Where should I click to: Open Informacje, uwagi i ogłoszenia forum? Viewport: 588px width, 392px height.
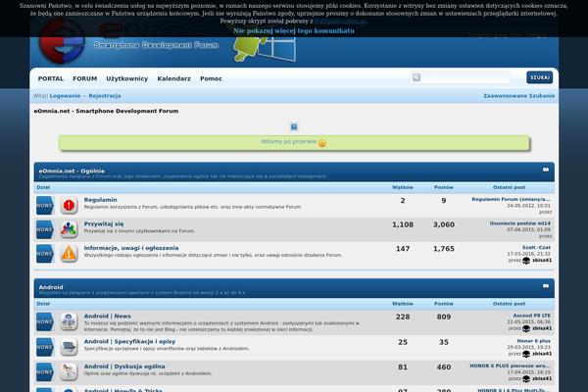tap(131, 248)
